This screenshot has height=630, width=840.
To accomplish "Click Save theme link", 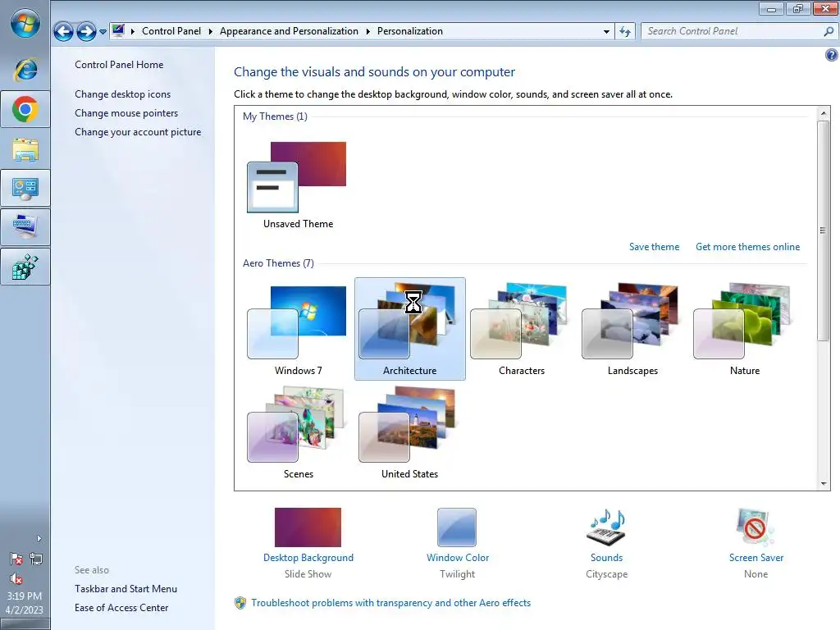I will 654,247.
